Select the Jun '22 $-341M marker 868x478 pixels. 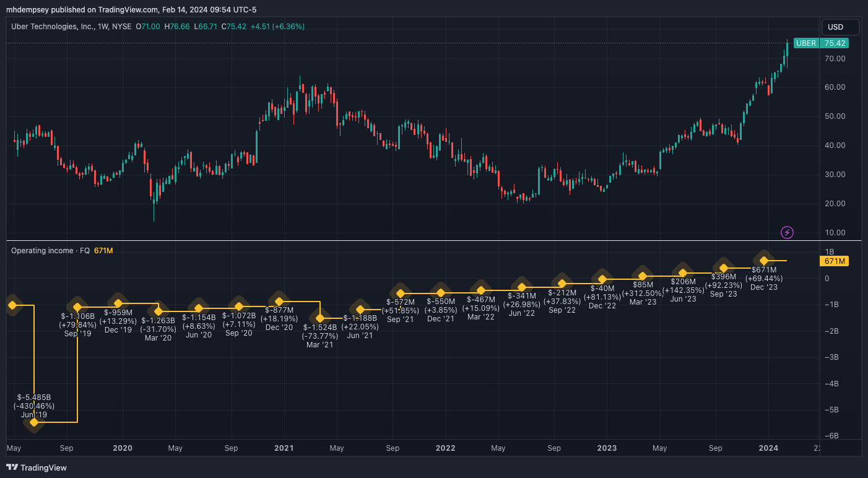[522, 287]
